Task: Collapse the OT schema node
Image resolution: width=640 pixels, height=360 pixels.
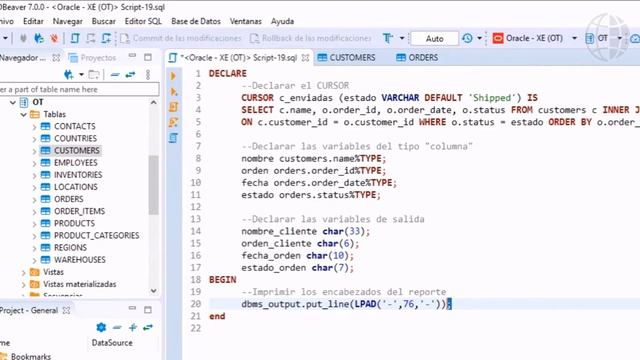Action: point(13,102)
